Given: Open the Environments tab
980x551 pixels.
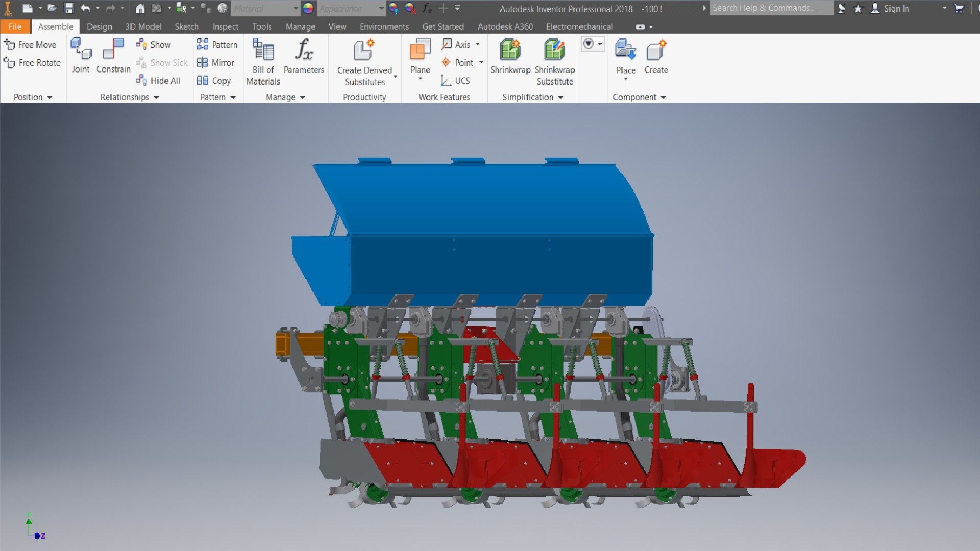Looking at the screenshot, I should (384, 27).
